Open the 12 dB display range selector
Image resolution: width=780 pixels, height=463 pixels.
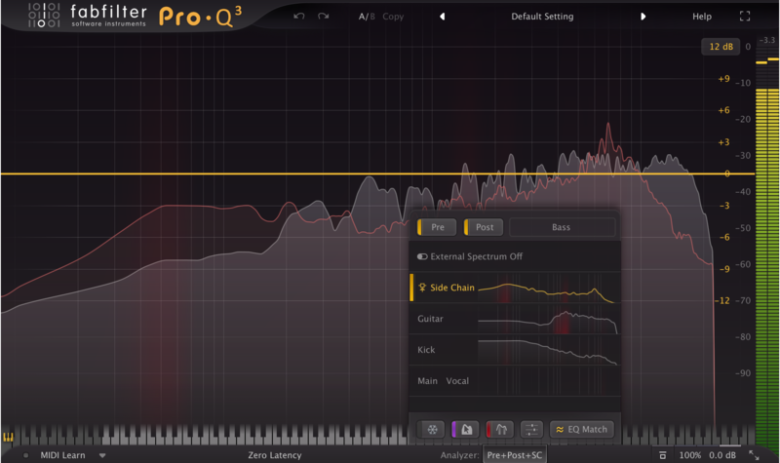pyautogui.click(x=721, y=47)
